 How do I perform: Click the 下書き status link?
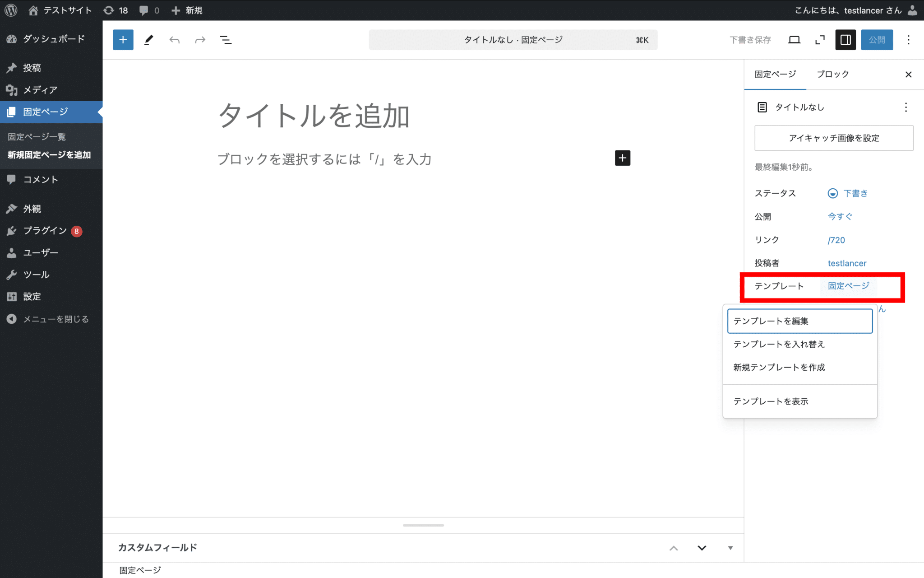point(855,193)
